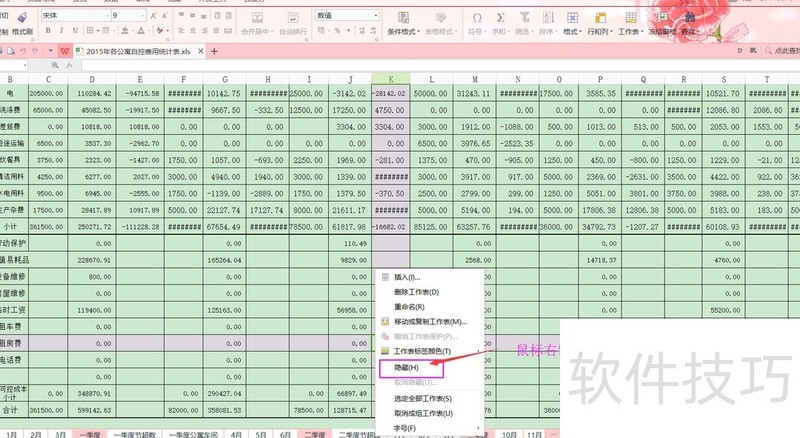The image size is (800, 438).
Task: Switch to the 一季度 sheet tab
Action: point(90,434)
